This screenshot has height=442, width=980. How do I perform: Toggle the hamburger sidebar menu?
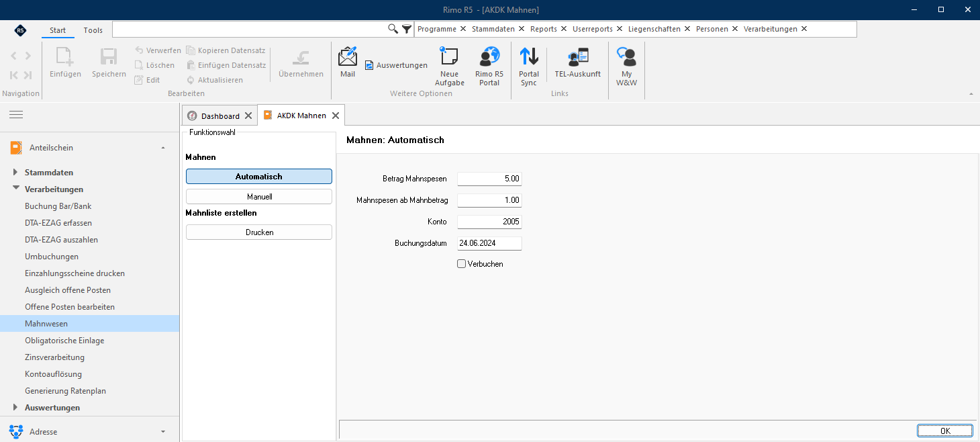[16, 115]
